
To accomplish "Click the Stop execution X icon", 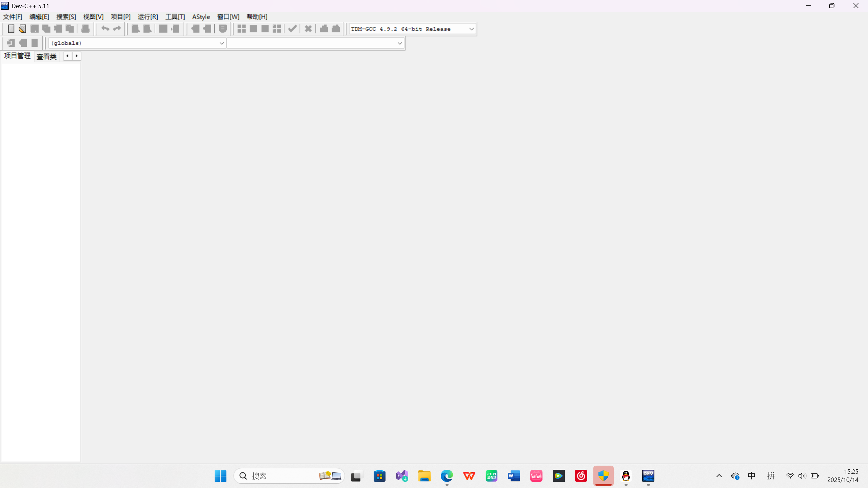I will [308, 29].
